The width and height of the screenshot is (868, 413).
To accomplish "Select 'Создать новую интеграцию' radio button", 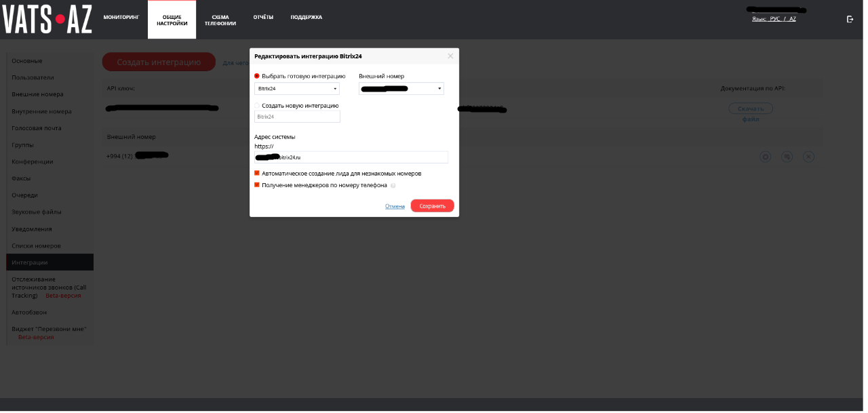I will click(x=257, y=105).
